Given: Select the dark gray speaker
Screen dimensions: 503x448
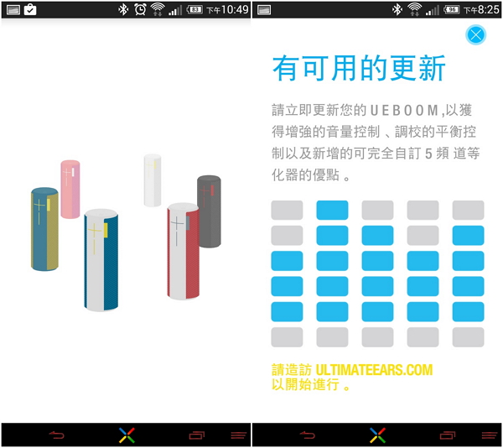Looking at the screenshot, I should pos(209,211).
